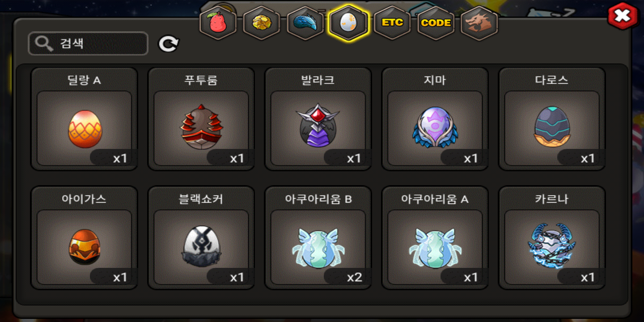Choose the 블랙쇼커 black and white egg
Image resolution: width=644 pixels, height=322 pixels.
point(201,238)
